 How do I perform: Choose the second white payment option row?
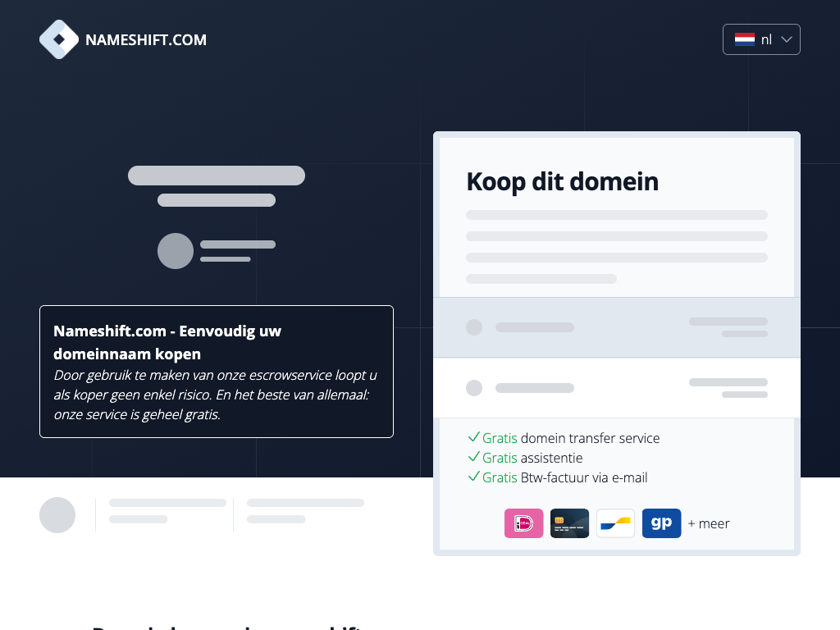tap(617, 388)
